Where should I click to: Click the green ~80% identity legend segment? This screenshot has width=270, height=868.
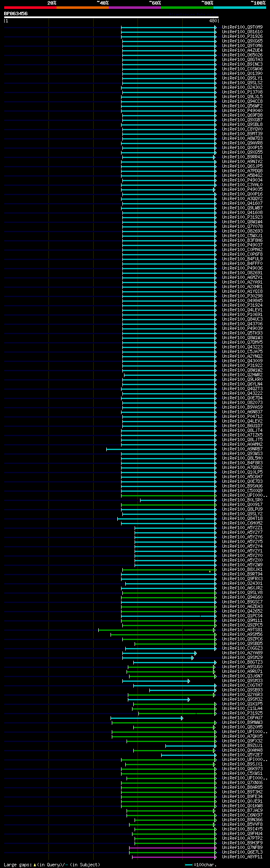pyautogui.click(x=187, y=8)
